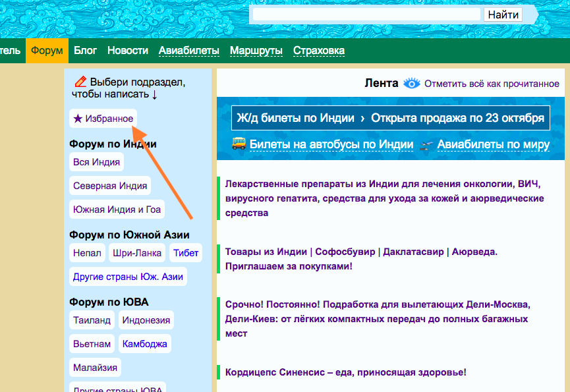
Task: Click the pencil icon next to Выбери подраздел
Action: point(80,82)
